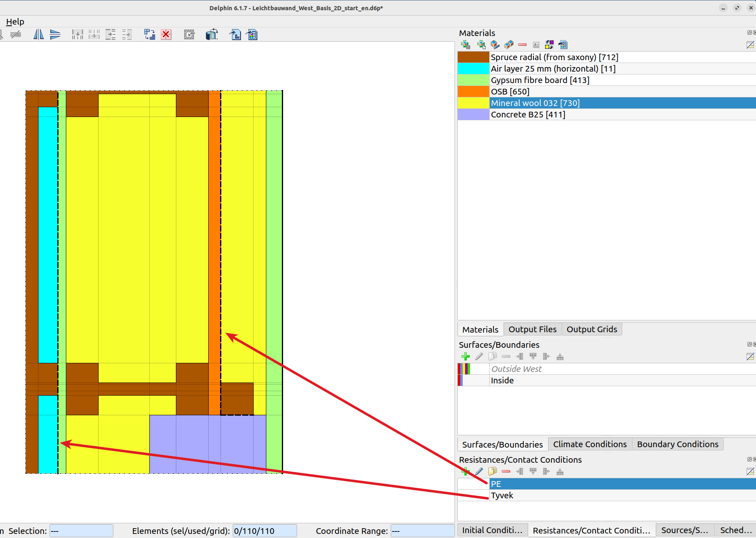Click the import colored table icon in toolbar
The image size is (756, 538).
252,35
